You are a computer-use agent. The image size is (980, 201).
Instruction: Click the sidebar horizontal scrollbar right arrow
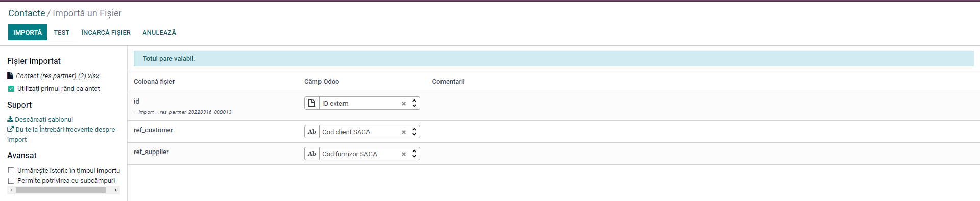pyautogui.click(x=116, y=190)
